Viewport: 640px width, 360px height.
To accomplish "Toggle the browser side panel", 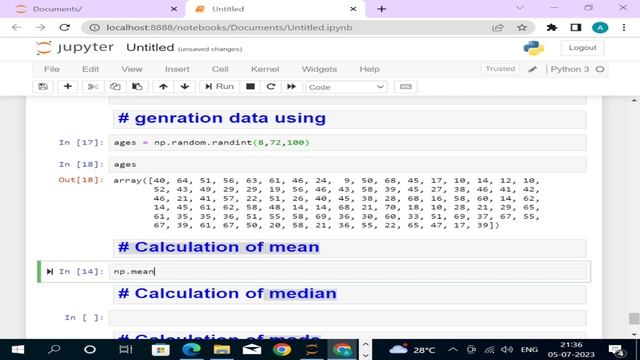I will [576, 27].
